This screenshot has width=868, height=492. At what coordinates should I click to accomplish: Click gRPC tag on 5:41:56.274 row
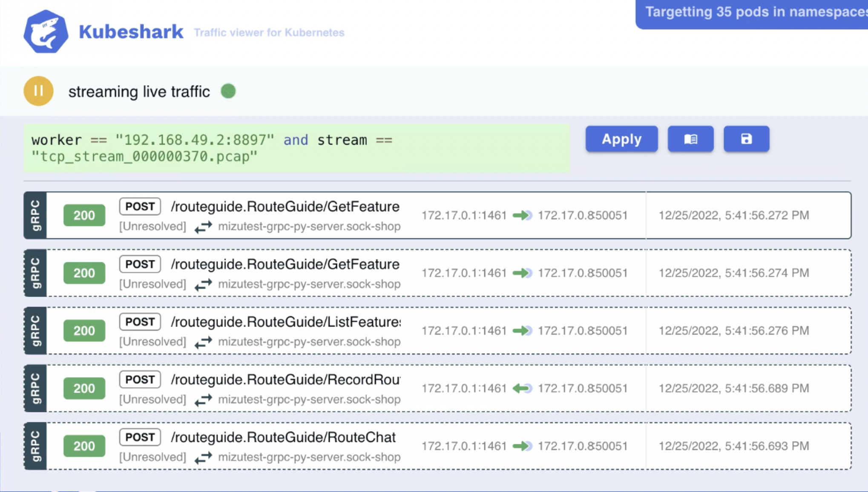pos(35,273)
